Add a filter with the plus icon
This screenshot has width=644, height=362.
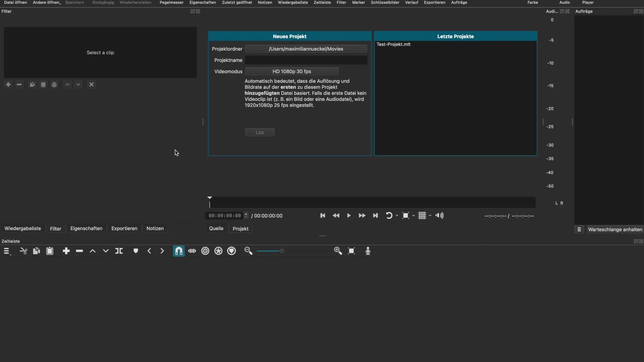[x=8, y=84]
